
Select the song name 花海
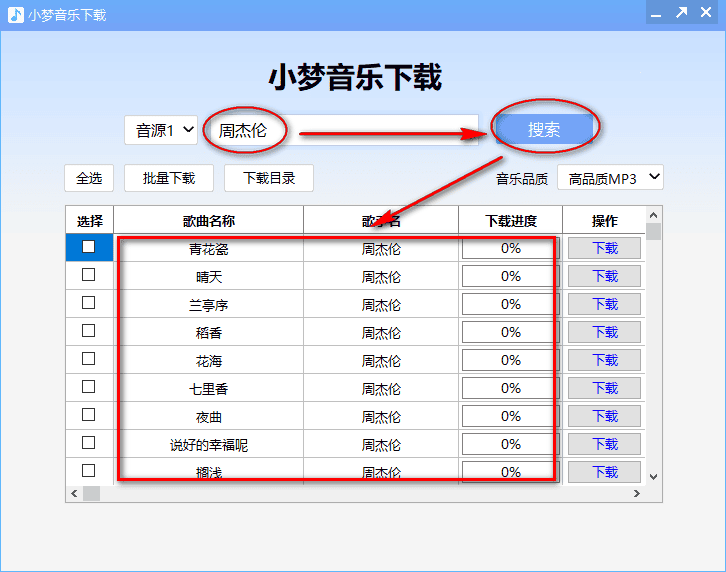[208, 361]
